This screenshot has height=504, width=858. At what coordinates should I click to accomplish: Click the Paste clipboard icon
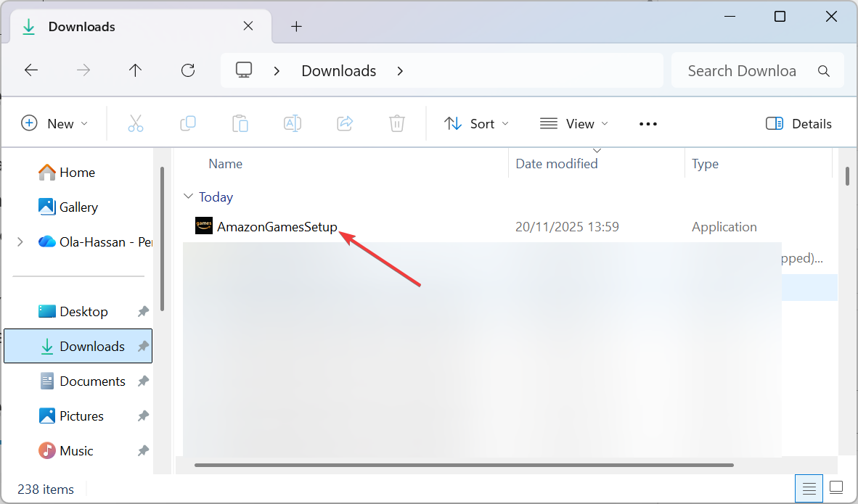coord(240,123)
